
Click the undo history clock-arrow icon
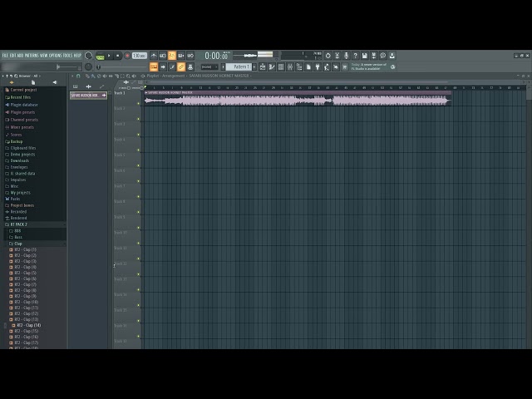pyautogui.click(x=328, y=56)
